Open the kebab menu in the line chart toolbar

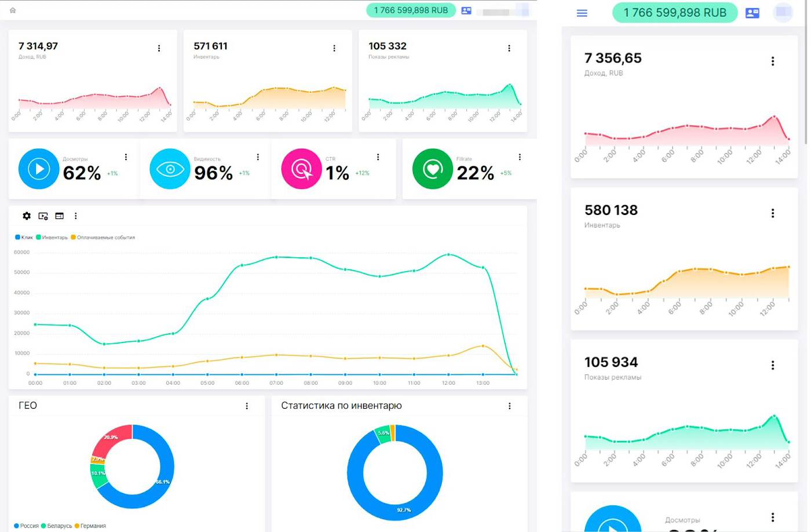point(75,216)
